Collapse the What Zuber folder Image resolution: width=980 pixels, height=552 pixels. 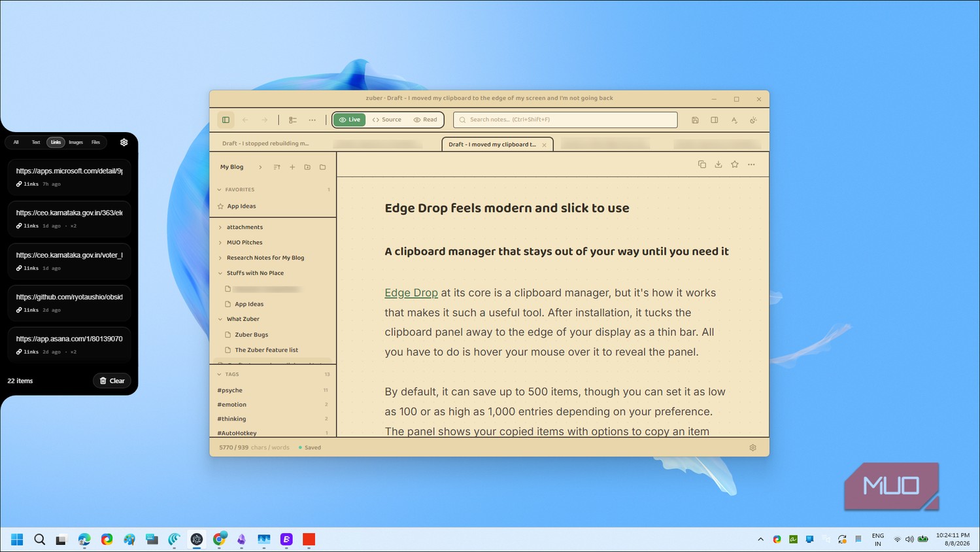coord(220,319)
